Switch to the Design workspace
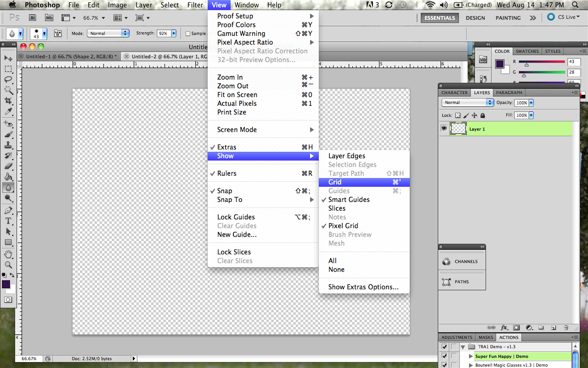The width and height of the screenshot is (588, 368). pos(475,17)
